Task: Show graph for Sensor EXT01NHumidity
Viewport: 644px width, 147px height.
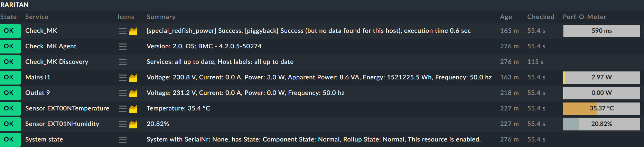Action: (133, 124)
